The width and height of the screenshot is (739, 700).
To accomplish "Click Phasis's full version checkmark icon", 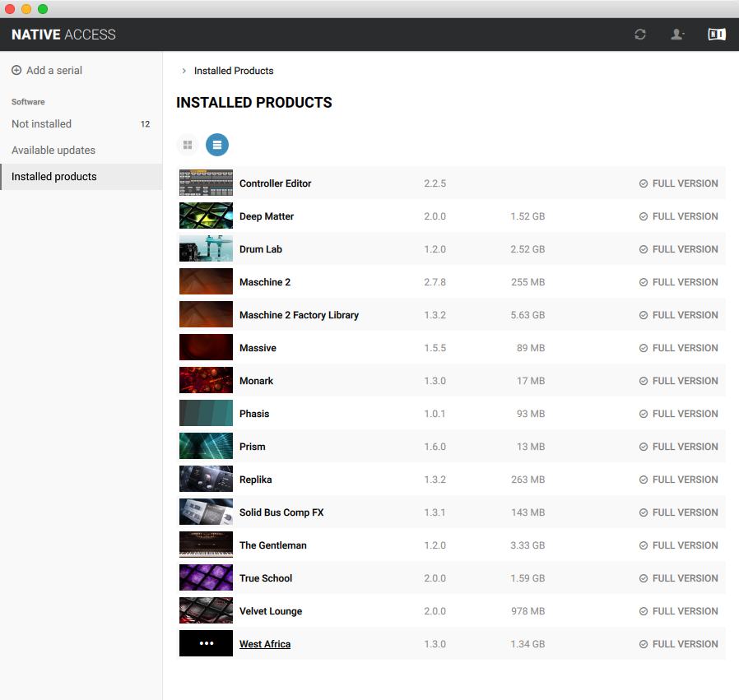I will [644, 414].
